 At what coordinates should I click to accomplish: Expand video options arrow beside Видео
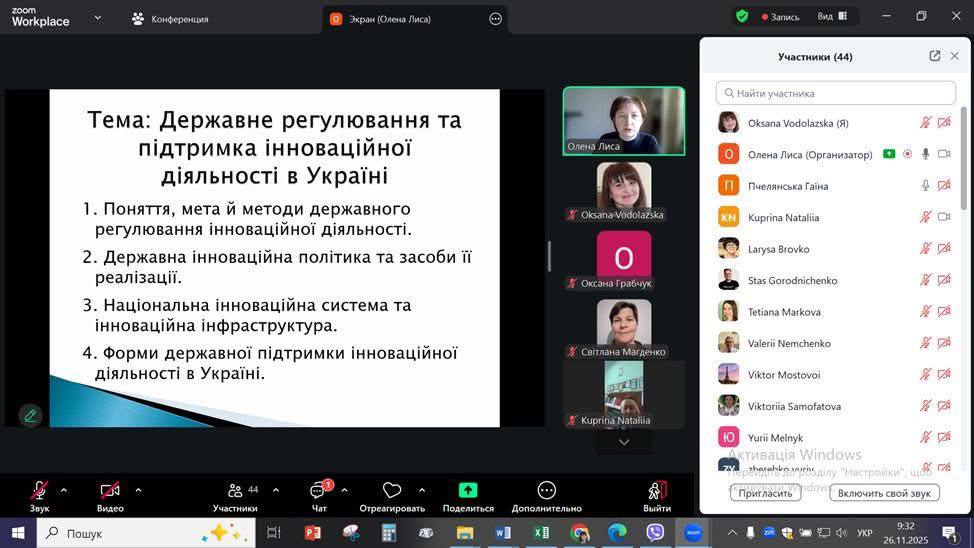click(x=138, y=490)
